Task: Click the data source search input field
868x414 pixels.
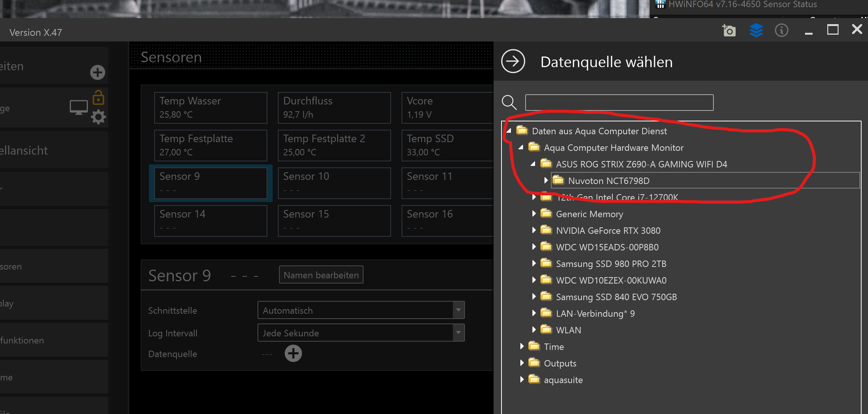Action: (619, 103)
